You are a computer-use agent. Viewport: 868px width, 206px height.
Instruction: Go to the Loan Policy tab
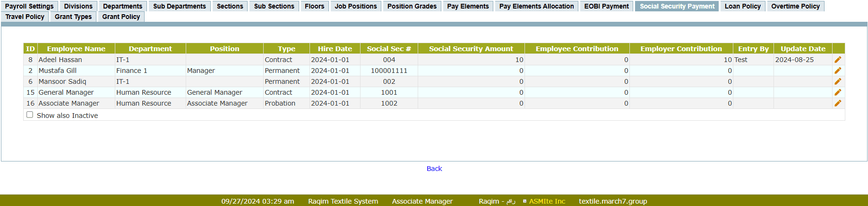(x=742, y=6)
